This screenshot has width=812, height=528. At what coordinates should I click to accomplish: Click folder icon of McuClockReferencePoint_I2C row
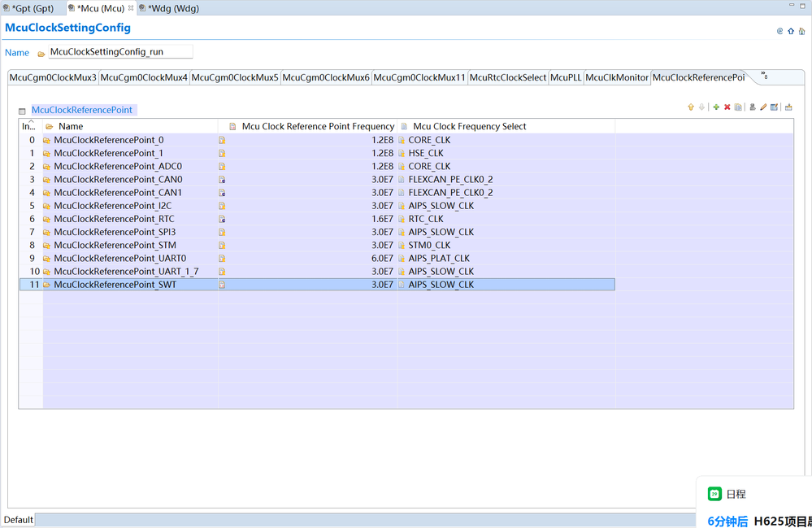[x=46, y=206]
